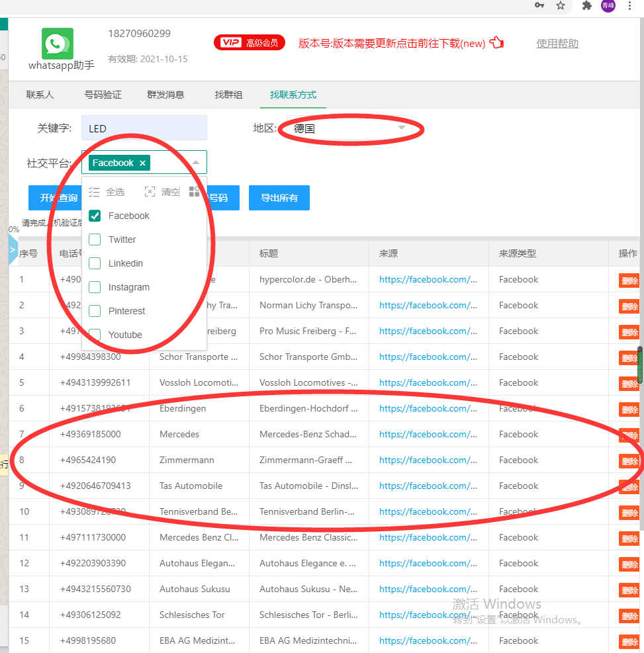Switch to the 号码验证 tab
This screenshot has height=653, width=644.
point(103,95)
